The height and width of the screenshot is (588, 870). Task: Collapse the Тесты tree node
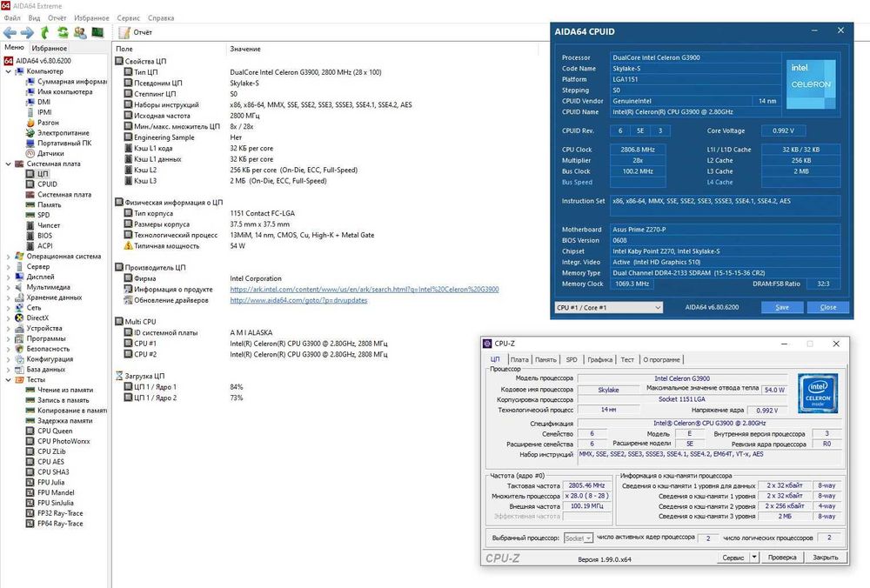tap(9, 379)
